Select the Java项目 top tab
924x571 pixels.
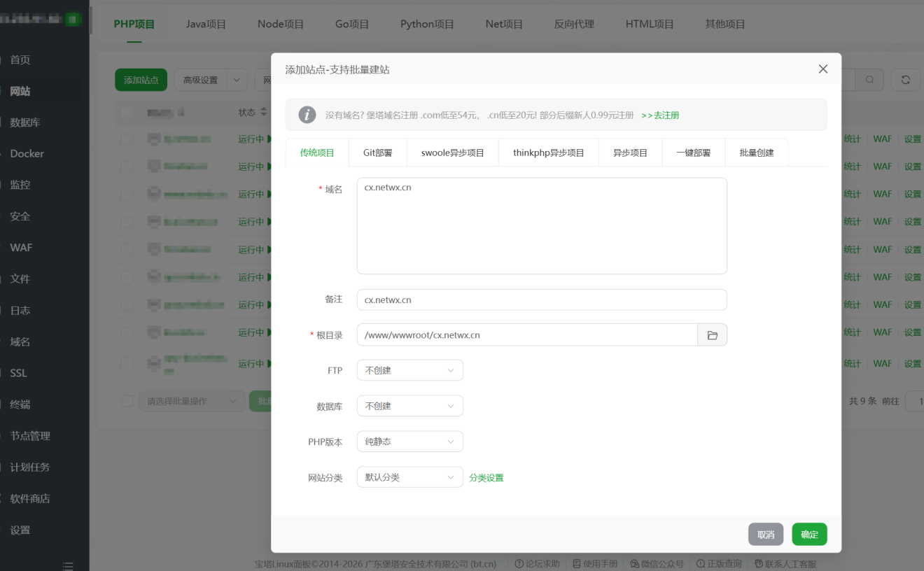point(206,24)
